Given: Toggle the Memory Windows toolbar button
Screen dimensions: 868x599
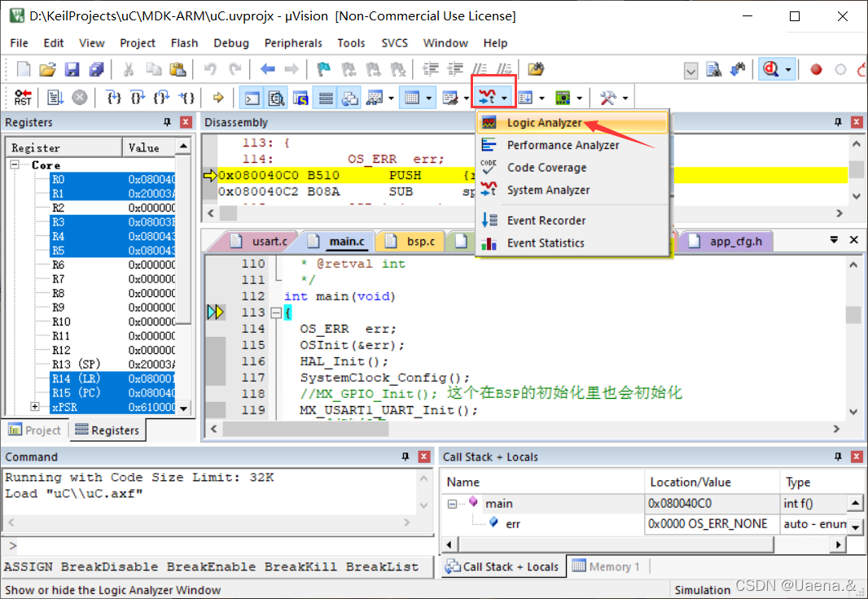Looking at the screenshot, I should coord(411,98).
